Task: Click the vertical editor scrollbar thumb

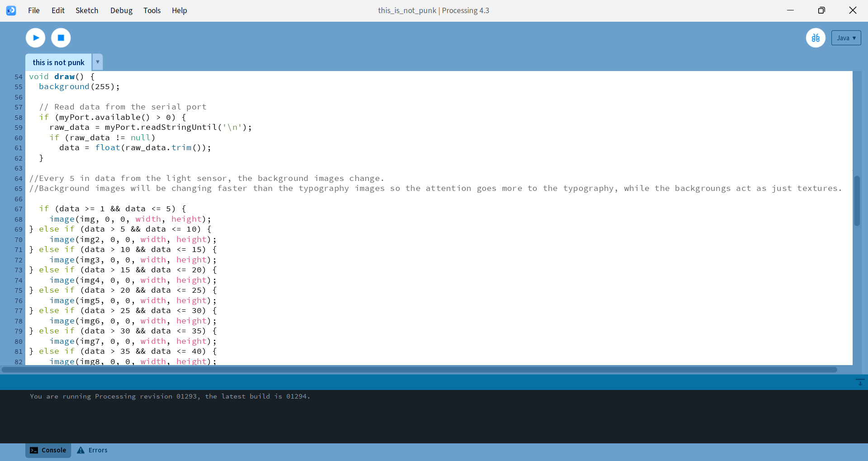Action: [857, 200]
